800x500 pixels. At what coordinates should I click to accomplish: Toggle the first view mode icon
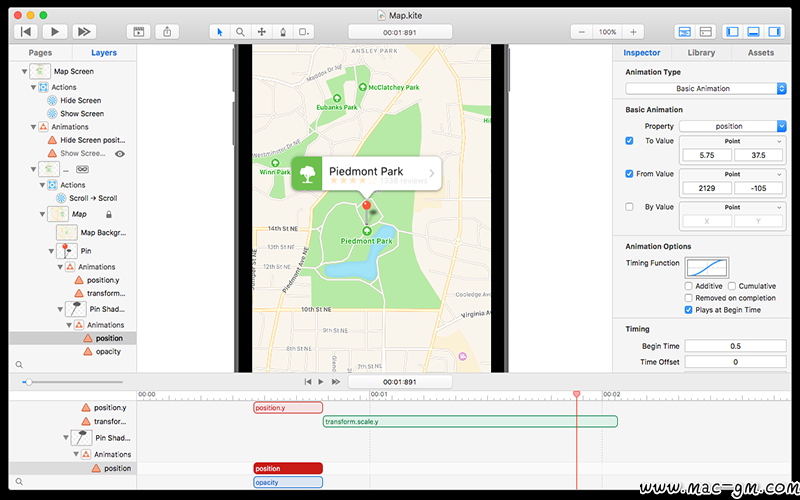pos(685,32)
